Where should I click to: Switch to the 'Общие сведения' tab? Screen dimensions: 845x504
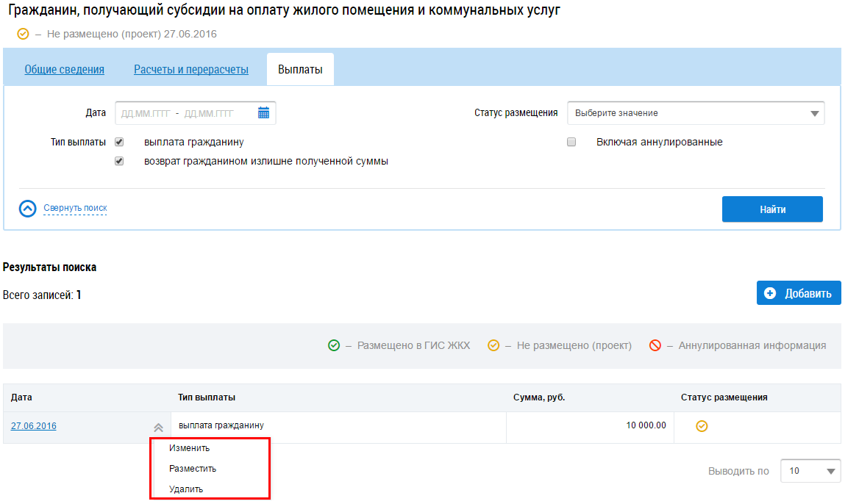point(65,70)
